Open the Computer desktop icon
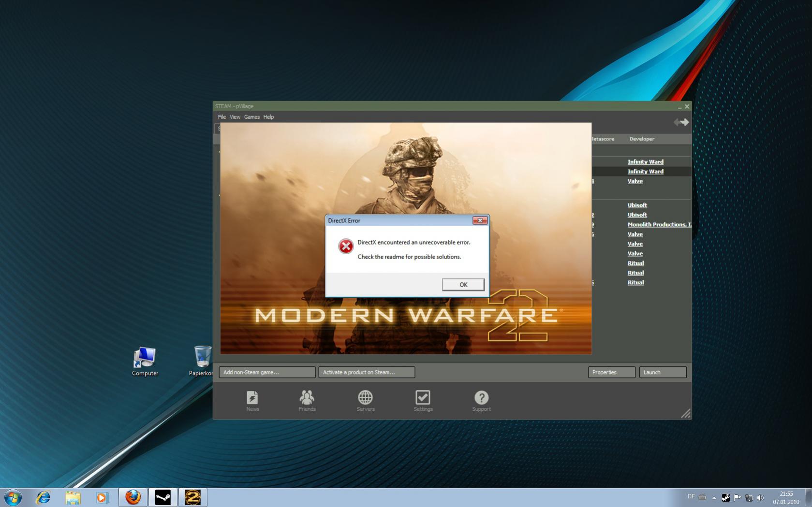The height and width of the screenshot is (507, 812). pyautogui.click(x=145, y=362)
